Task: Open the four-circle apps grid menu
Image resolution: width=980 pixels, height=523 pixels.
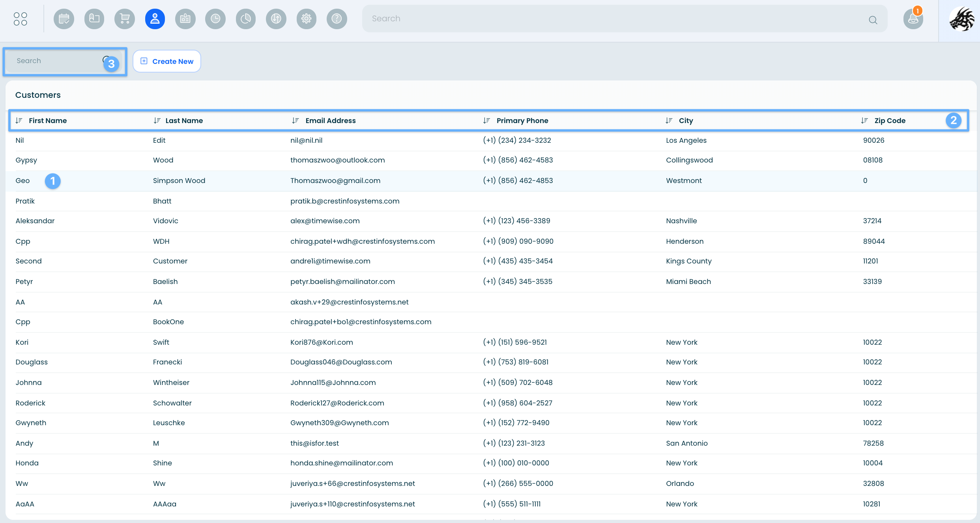Action: (x=20, y=19)
